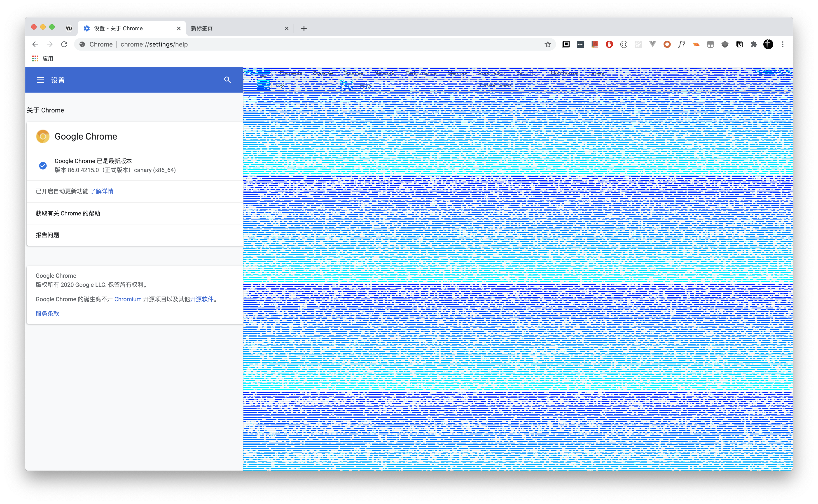Open the Vue devtools extension icon
The image size is (818, 504).
[x=652, y=44]
